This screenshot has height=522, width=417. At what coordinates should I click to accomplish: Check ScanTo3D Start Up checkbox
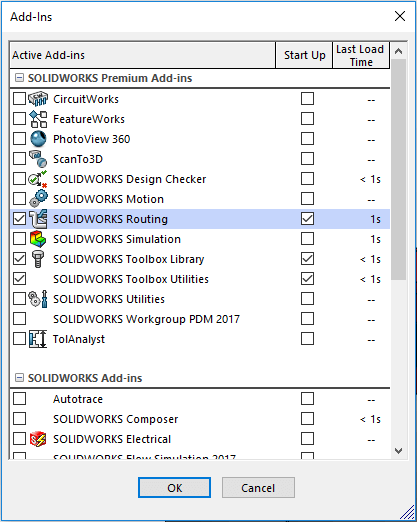tap(307, 159)
